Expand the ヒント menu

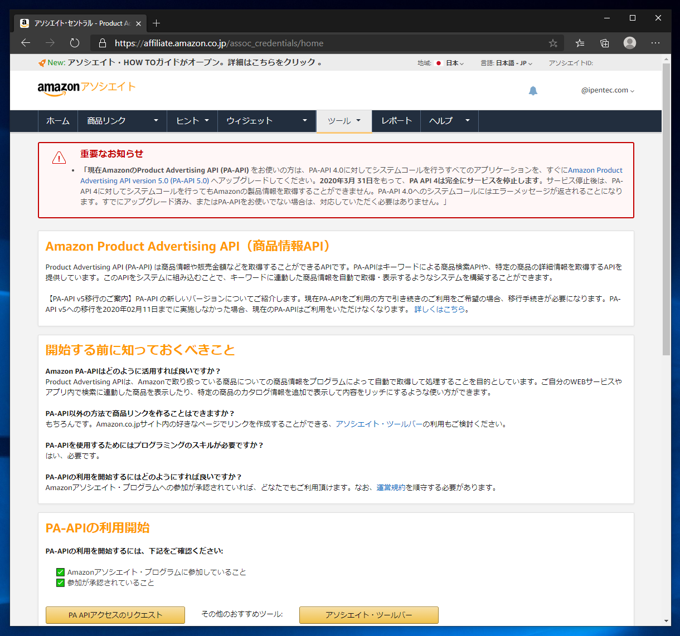click(192, 121)
